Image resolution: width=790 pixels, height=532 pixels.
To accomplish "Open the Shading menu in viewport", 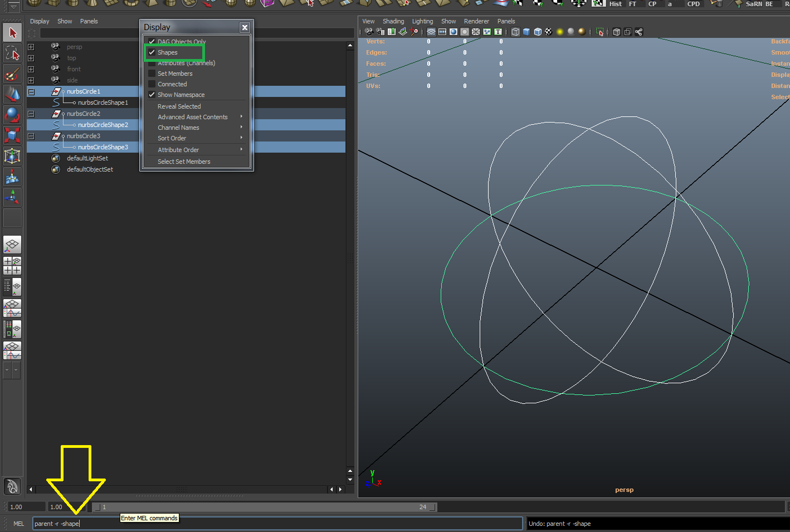I will (393, 21).
